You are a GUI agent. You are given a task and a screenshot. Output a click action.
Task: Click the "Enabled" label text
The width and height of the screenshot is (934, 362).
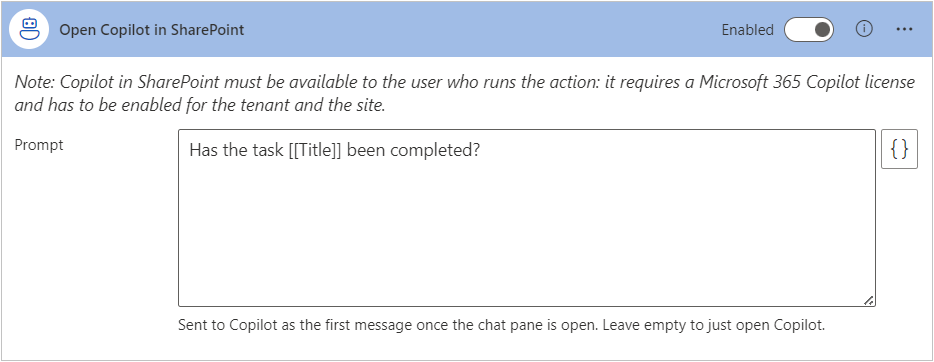[747, 30]
